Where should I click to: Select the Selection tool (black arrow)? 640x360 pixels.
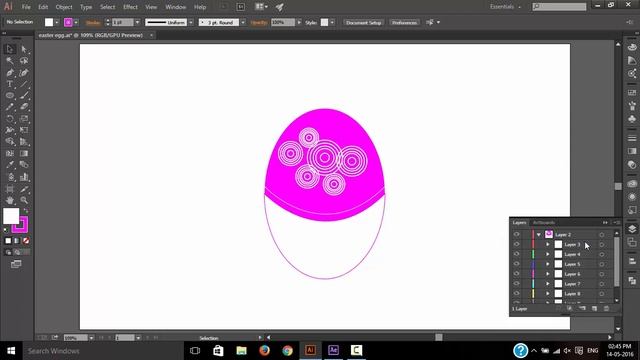10,49
